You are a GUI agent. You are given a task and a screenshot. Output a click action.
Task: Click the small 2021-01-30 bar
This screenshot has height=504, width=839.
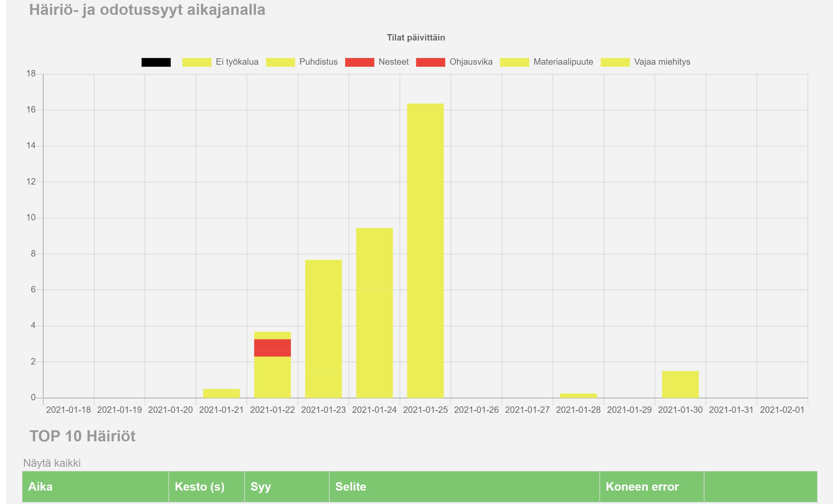(x=680, y=385)
